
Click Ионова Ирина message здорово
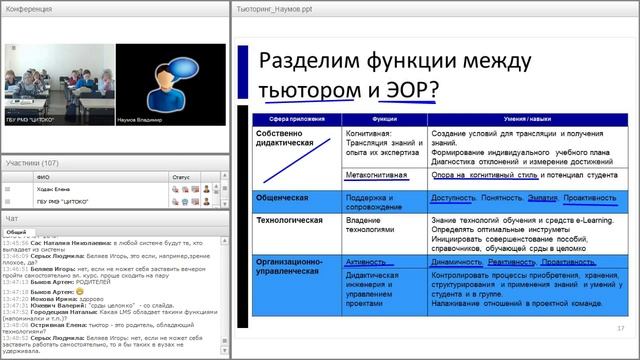53,299
